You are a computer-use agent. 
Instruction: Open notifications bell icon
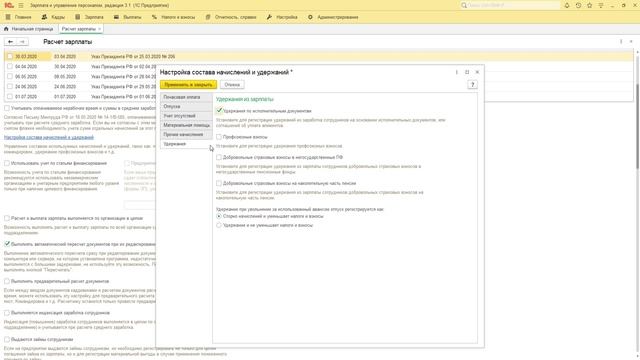(x=567, y=5)
